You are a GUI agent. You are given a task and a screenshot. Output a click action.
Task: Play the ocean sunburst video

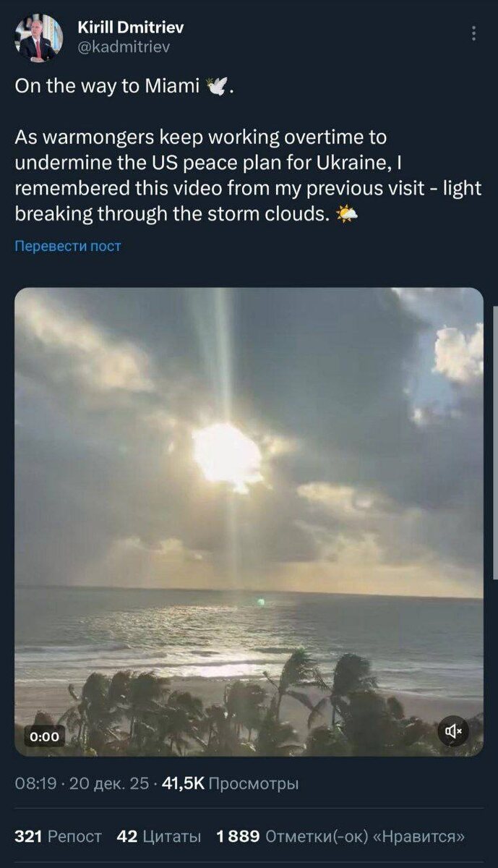tap(249, 522)
